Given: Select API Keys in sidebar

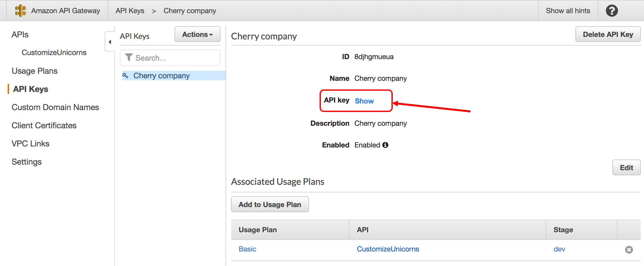Looking at the screenshot, I should coord(31,89).
